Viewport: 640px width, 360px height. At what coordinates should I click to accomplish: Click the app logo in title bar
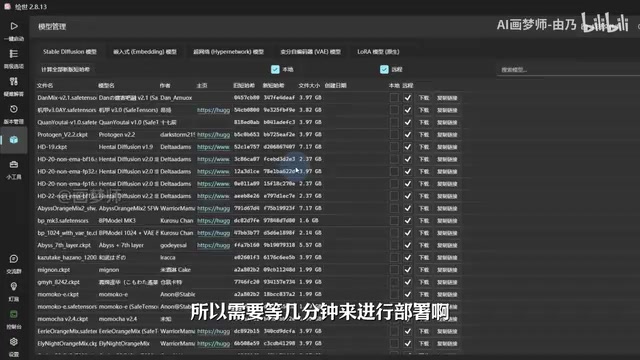pos(7,7)
